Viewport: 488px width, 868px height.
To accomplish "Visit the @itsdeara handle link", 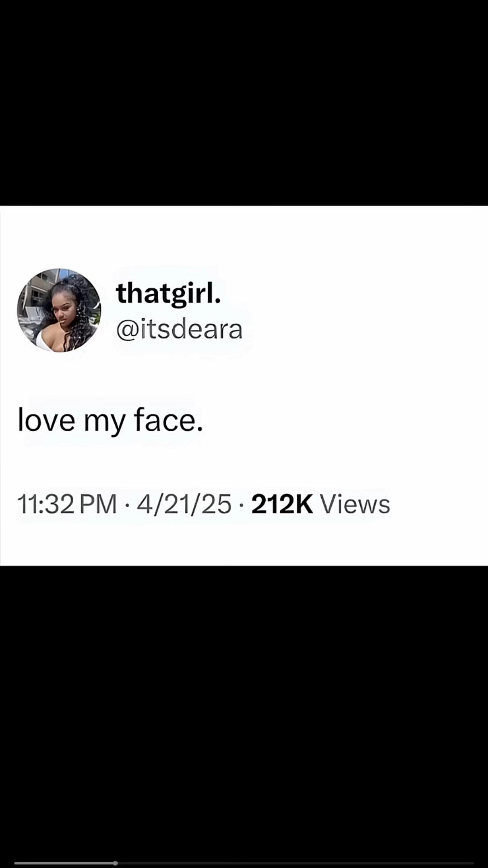I will 179,329.
